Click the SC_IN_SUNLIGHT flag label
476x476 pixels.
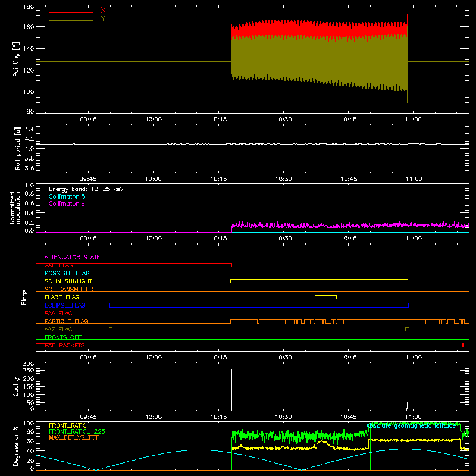[68, 281]
